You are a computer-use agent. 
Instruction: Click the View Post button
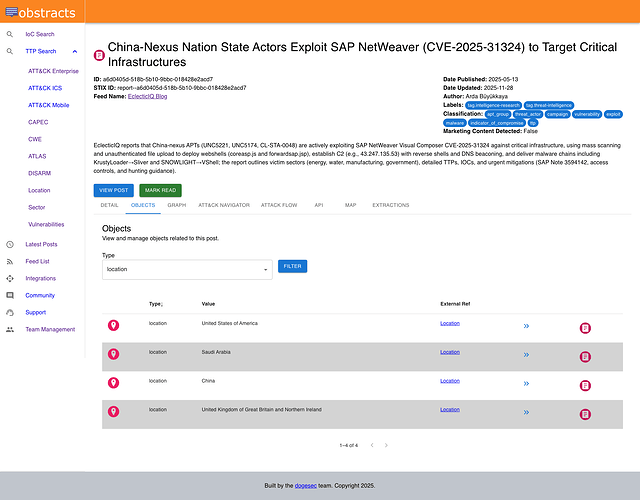[x=113, y=189]
